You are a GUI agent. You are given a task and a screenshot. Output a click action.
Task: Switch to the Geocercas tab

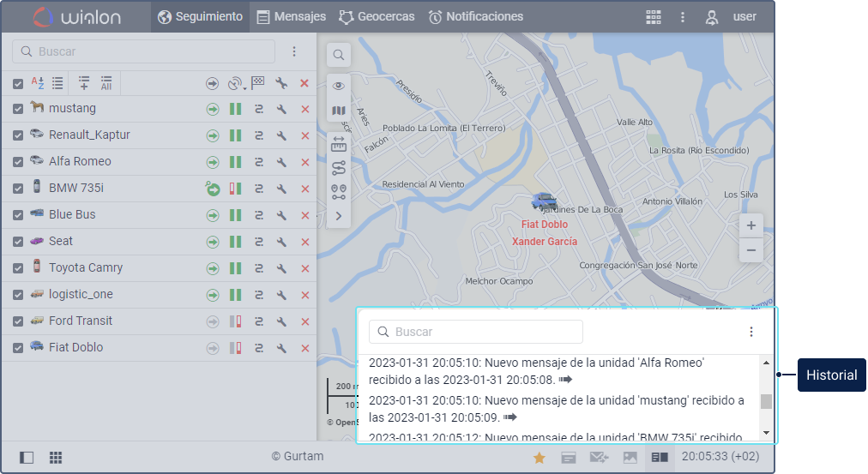tap(377, 16)
